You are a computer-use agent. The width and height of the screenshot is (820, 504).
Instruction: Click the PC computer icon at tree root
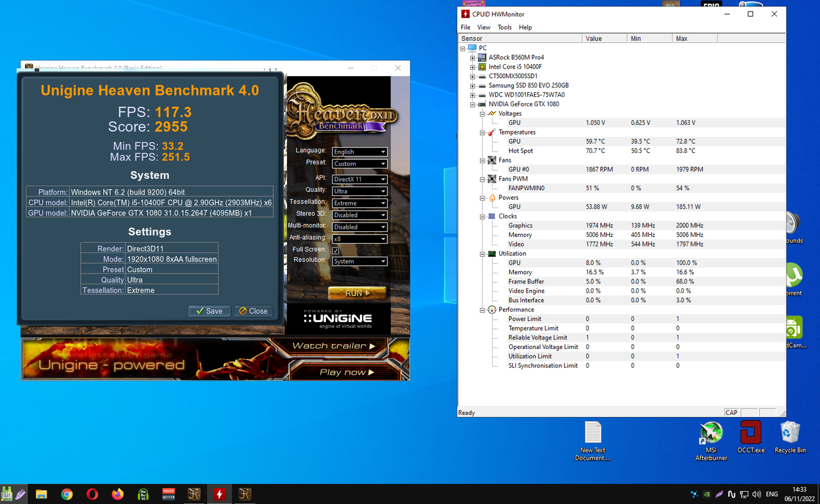(x=472, y=48)
